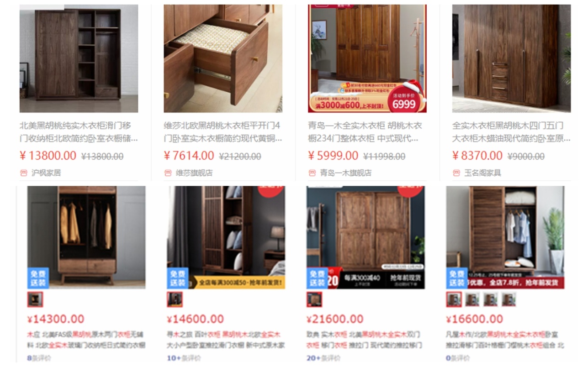This screenshot has width=588, height=367.
Task: Select the color variant swatch under ¥21600.00 wardrobe
Action: click(x=314, y=299)
